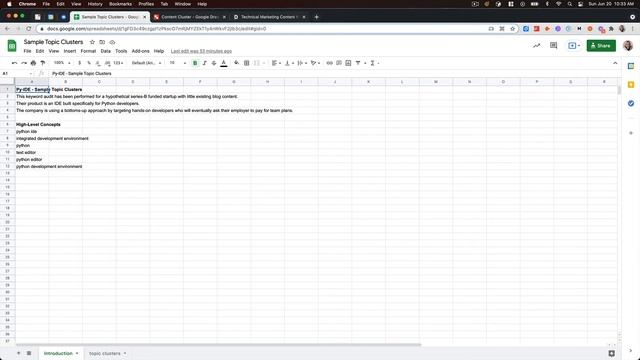Open the Explore button at bottom right

coord(611,353)
